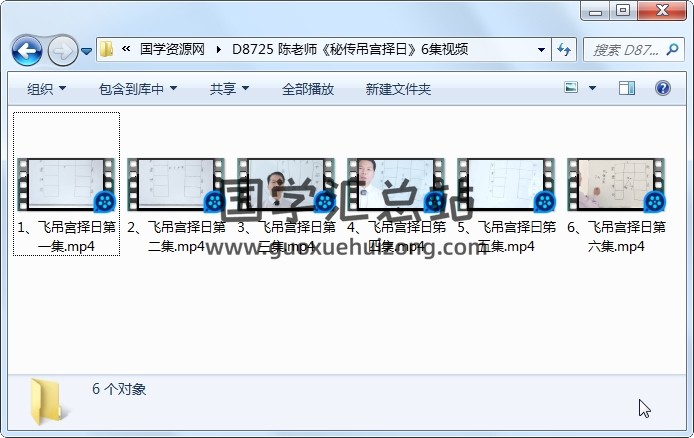
Task: Change view using the view icon
Action: pyautogui.click(x=571, y=88)
